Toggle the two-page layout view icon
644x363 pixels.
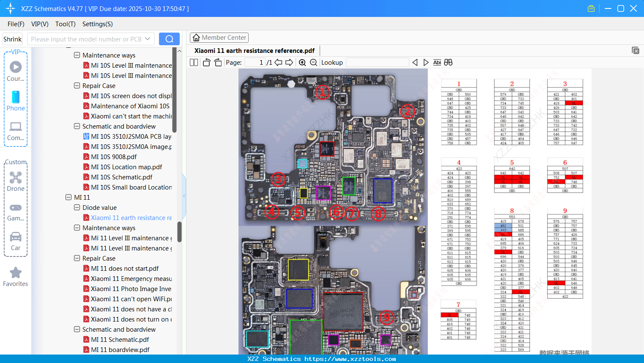tap(194, 63)
